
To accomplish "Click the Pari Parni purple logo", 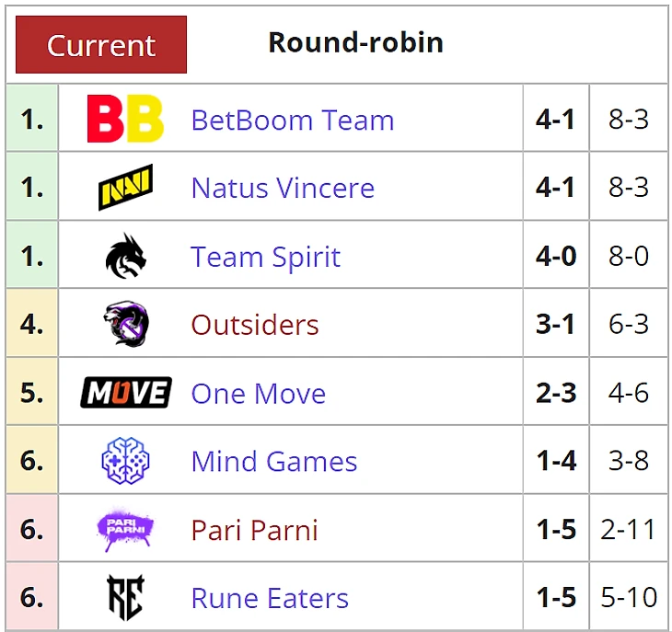I will coord(125,530).
